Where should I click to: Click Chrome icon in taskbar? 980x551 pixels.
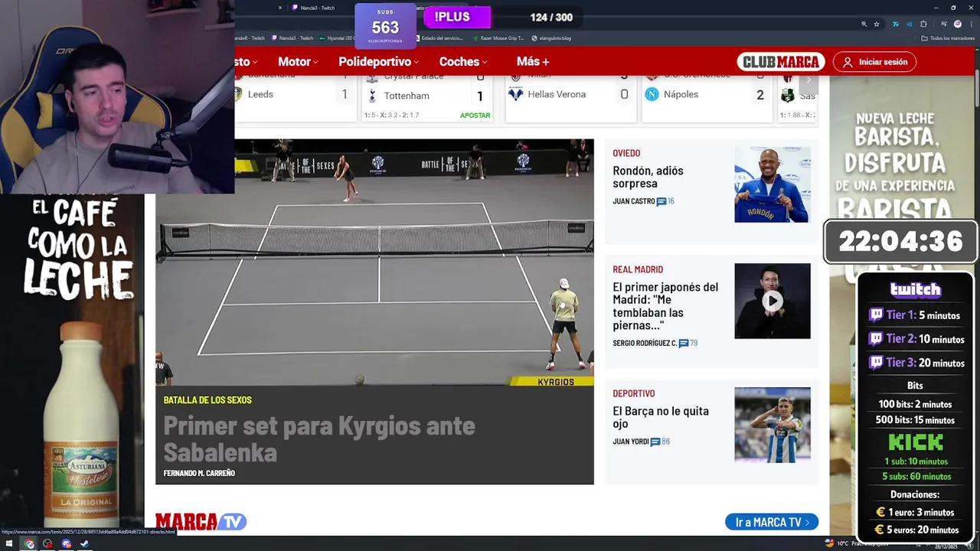29,544
